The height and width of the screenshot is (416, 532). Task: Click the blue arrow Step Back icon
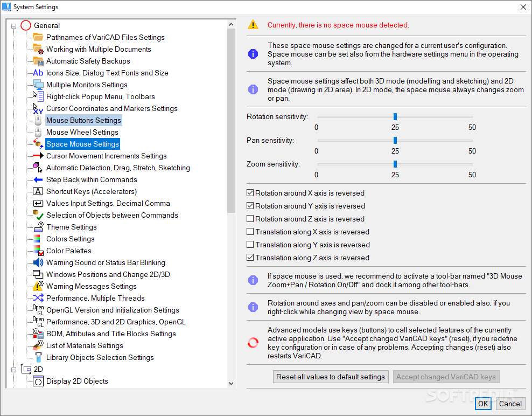38,179
